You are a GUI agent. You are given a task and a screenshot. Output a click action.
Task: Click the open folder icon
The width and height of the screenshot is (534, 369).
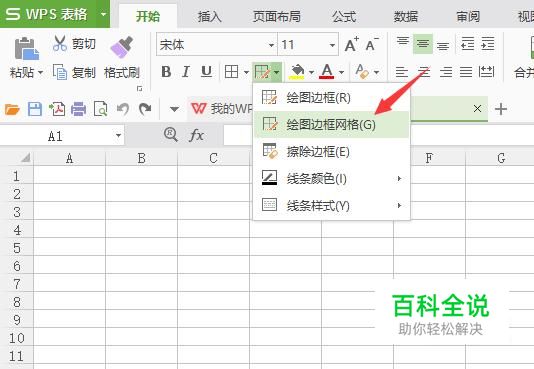click(12, 109)
